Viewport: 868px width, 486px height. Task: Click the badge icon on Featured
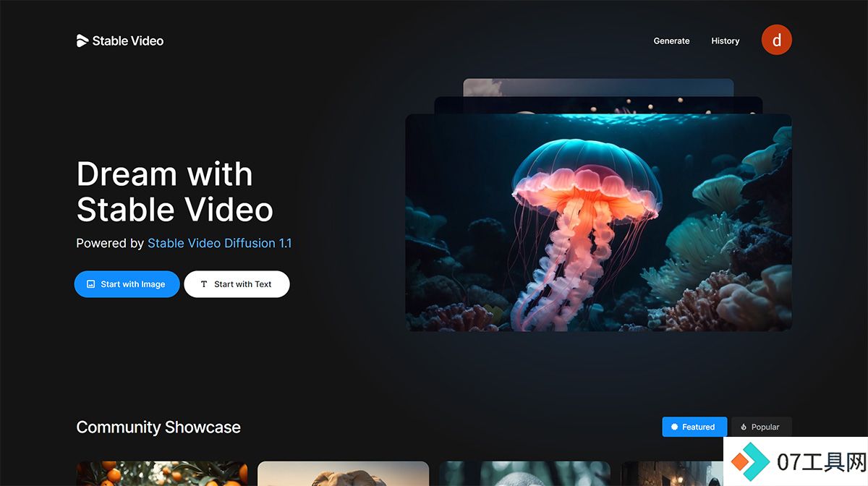pyautogui.click(x=675, y=427)
